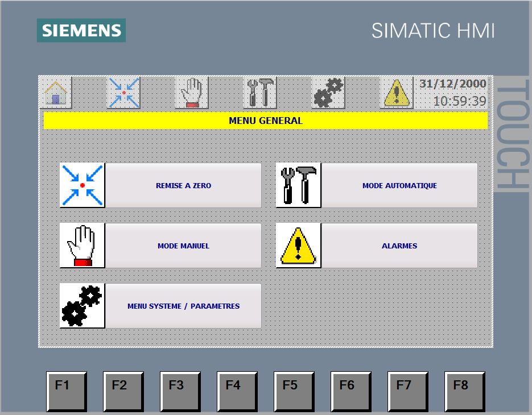This screenshot has height=415, width=532.
Task: Open the top bar gears settings icon
Action: pyautogui.click(x=328, y=92)
